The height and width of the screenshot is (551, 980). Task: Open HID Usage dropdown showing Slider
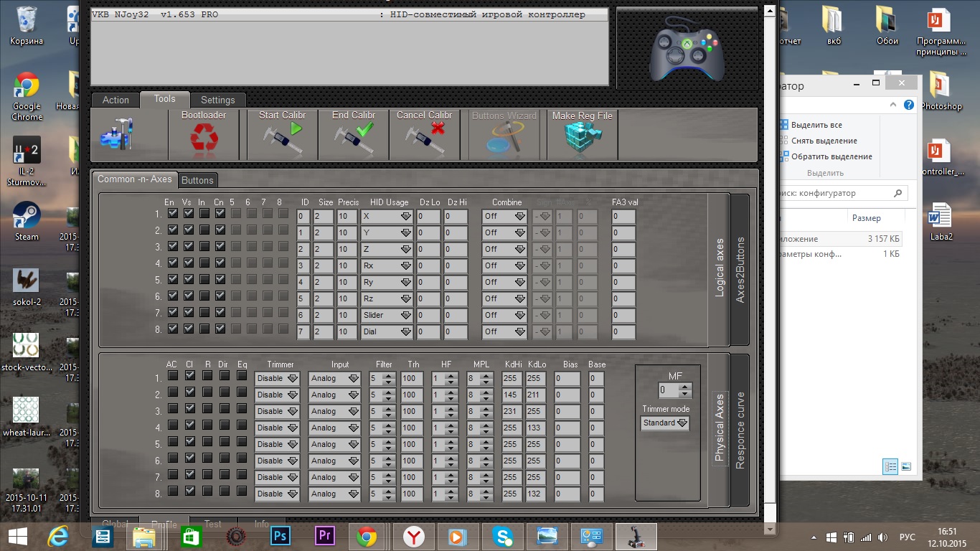point(387,315)
